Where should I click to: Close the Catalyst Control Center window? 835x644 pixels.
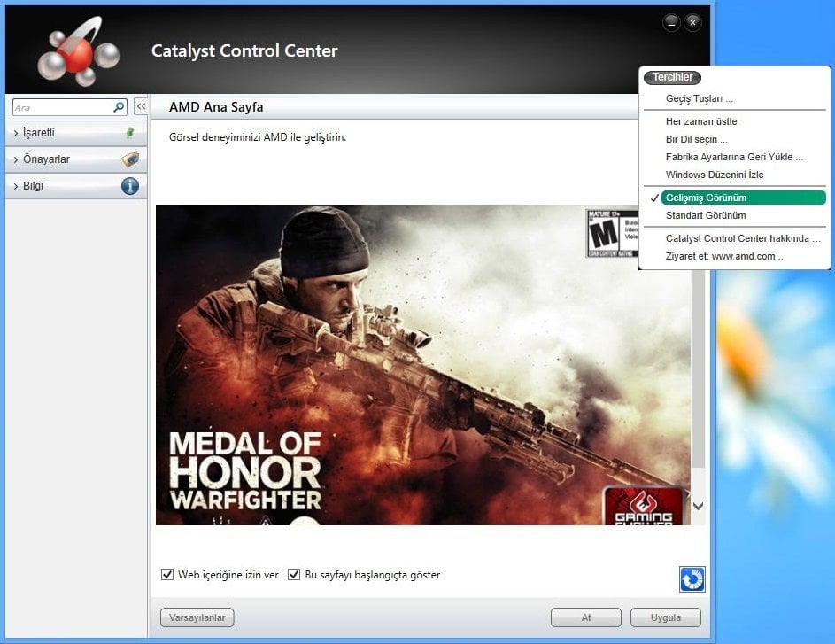point(692,22)
